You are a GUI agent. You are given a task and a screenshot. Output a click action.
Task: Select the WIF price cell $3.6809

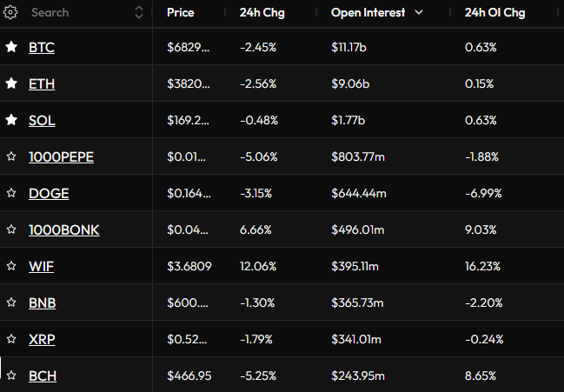(189, 267)
